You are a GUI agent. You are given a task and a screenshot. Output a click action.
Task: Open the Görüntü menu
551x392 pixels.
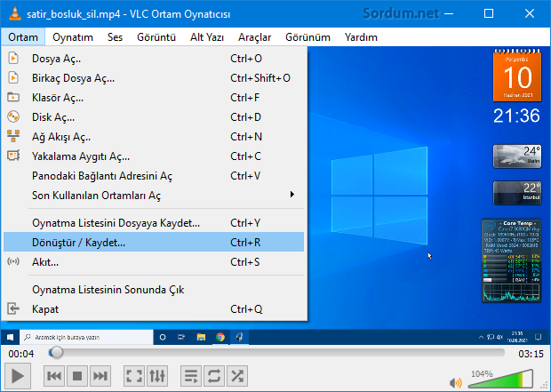pos(156,37)
